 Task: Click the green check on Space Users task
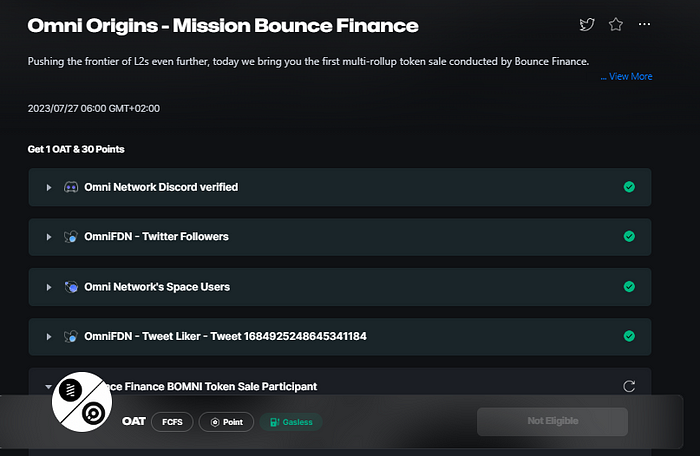(x=629, y=287)
